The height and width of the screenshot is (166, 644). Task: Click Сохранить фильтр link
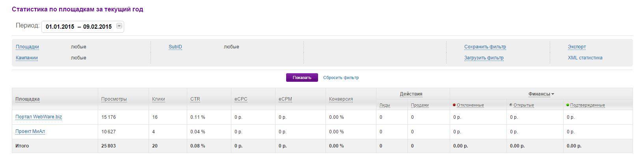[x=485, y=47]
